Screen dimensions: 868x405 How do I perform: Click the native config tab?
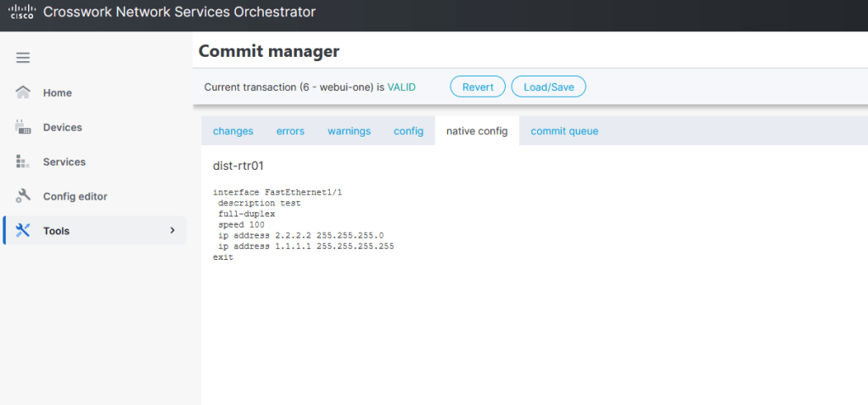477,131
